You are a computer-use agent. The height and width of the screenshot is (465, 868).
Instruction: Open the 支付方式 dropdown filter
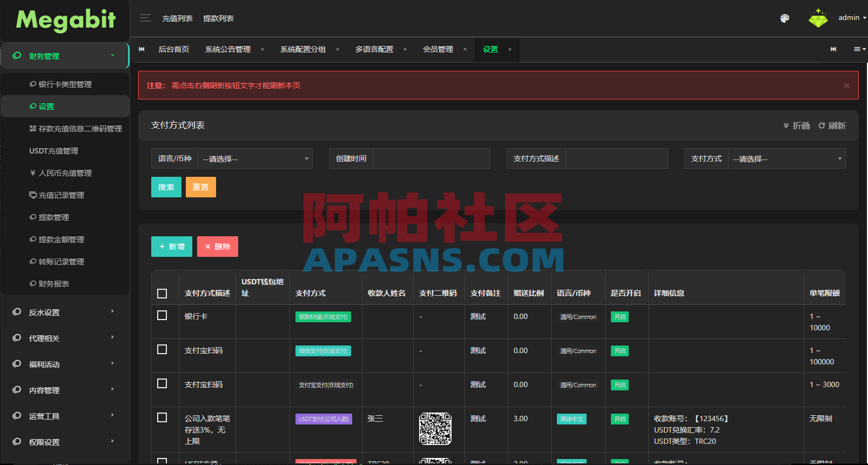pyautogui.click(x=787, y=158)
